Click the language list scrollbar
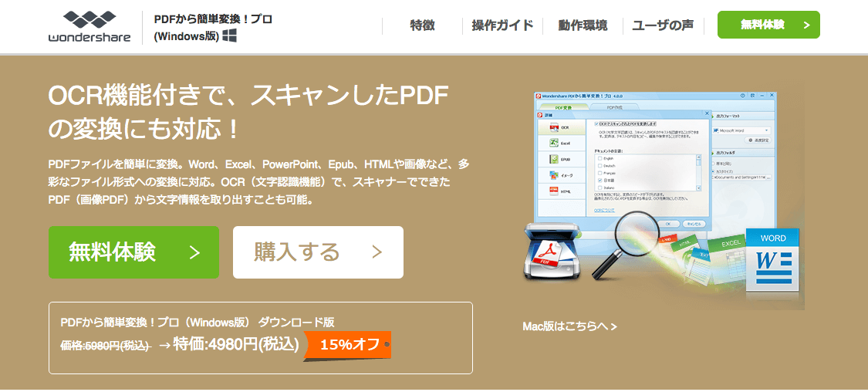This screenshot has height=392, width=868. (698, 172)
